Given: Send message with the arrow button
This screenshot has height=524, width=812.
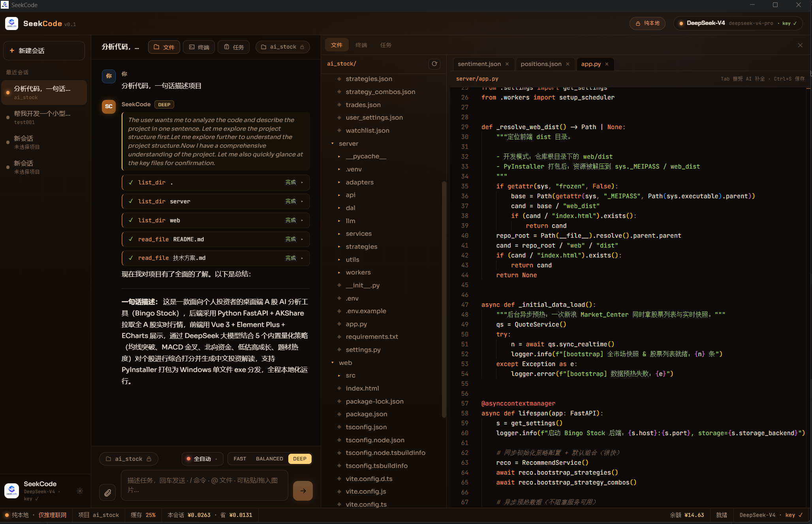Looking at the screenshot, I should (303, 491).
